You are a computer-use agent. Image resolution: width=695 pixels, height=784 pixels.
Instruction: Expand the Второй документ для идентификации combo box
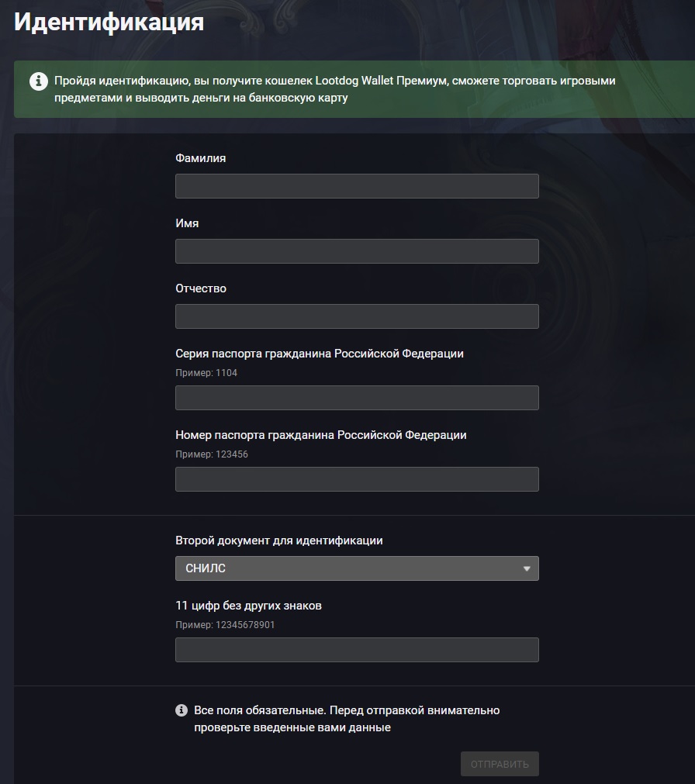[357, 568]
